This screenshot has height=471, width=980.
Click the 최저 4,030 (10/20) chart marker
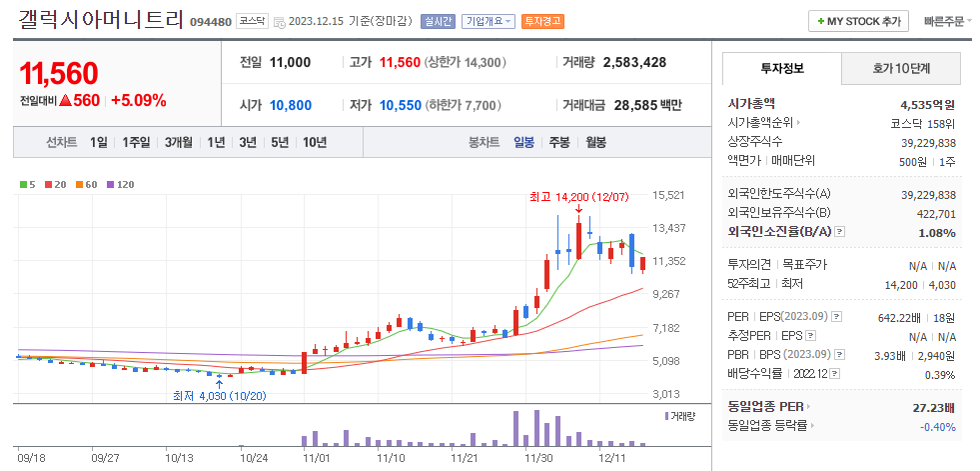coord(220,395)
